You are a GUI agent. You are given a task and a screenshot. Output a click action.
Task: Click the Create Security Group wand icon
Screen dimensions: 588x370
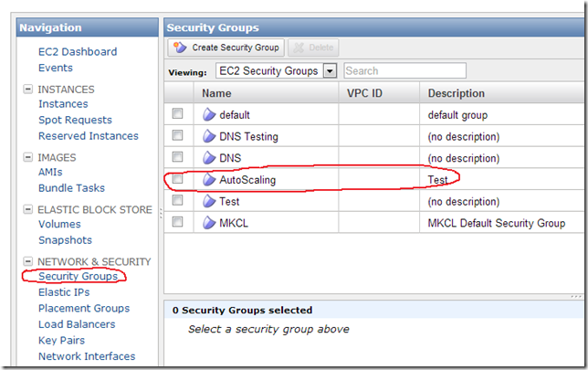pyautogui.click(x=180, y=48)
